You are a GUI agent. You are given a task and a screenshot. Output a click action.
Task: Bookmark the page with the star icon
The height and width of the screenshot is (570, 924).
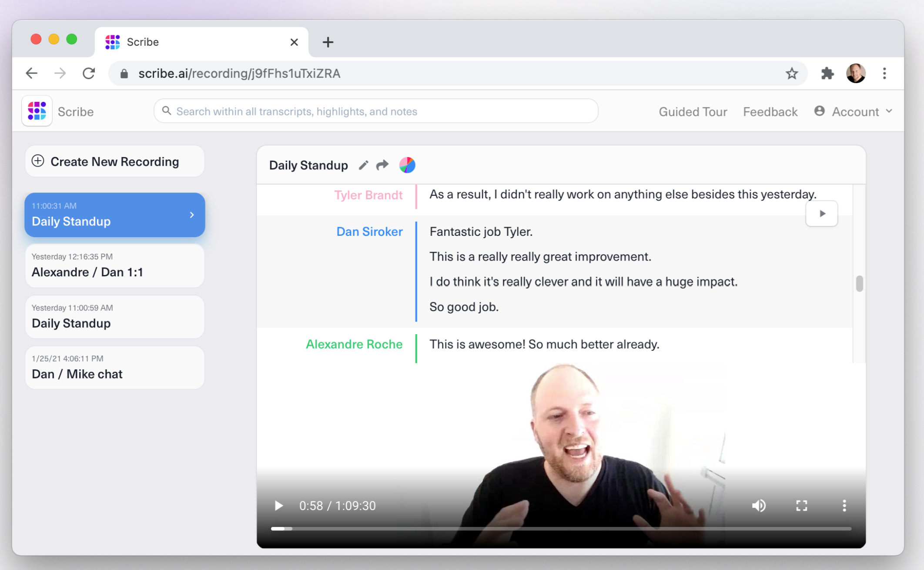[x=792, y=73]
